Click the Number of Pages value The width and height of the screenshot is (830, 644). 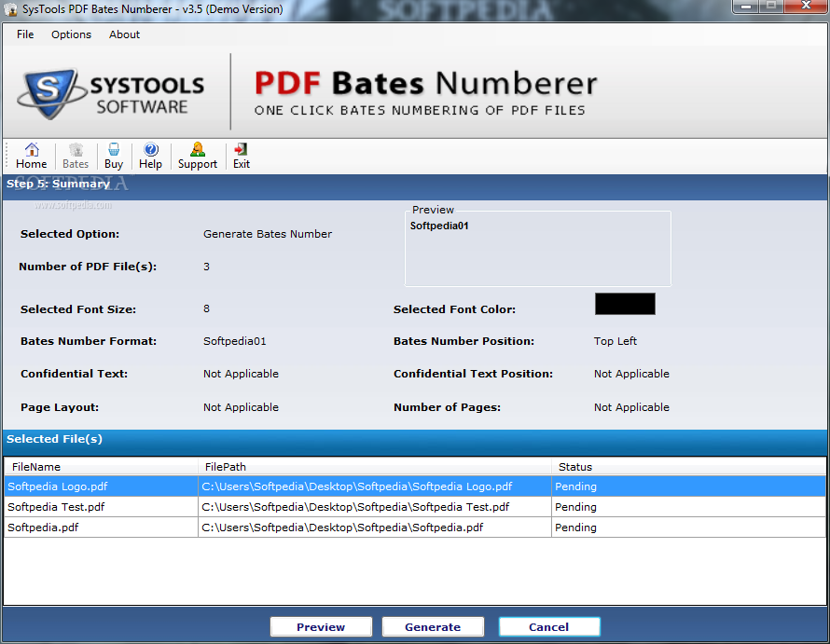coord(631,407)
